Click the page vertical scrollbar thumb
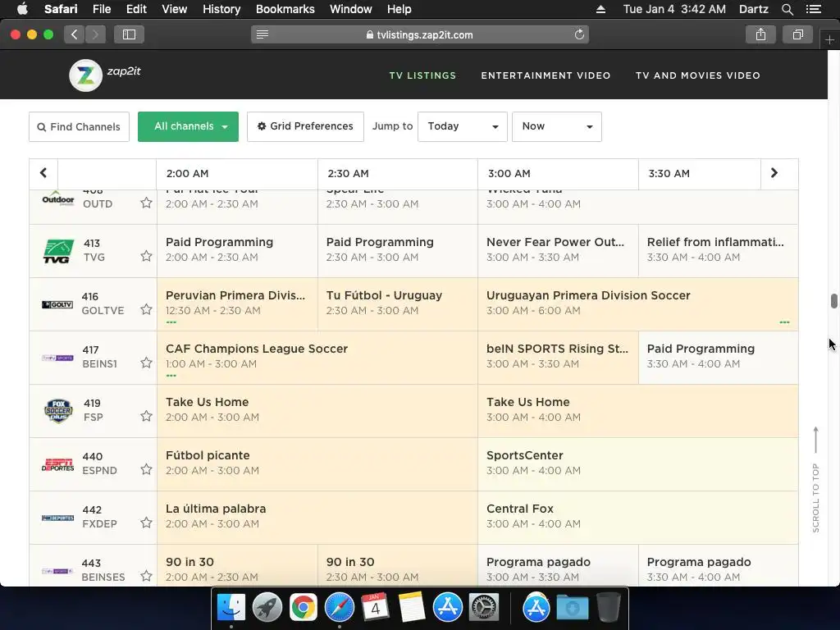Screen dimensions: 840x630 click(x=833, y=301)
